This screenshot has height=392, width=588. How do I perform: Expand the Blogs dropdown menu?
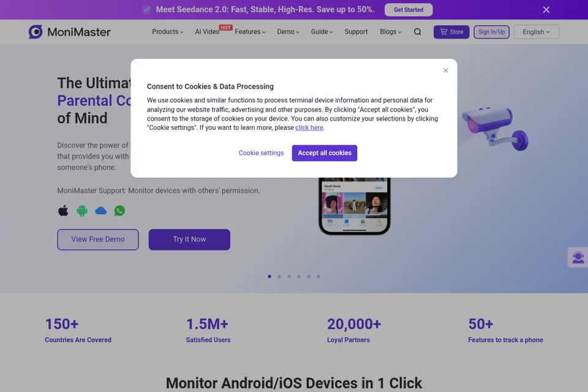coord(390,32)
